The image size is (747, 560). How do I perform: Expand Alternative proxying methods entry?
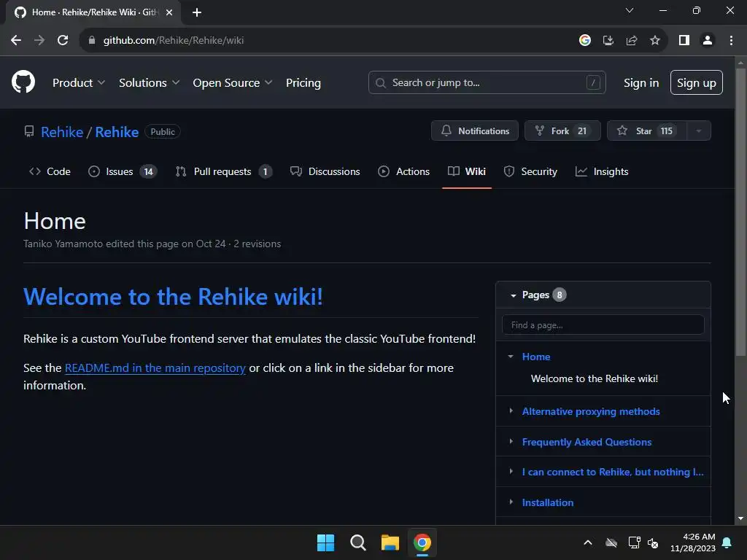tap(511, 411)
